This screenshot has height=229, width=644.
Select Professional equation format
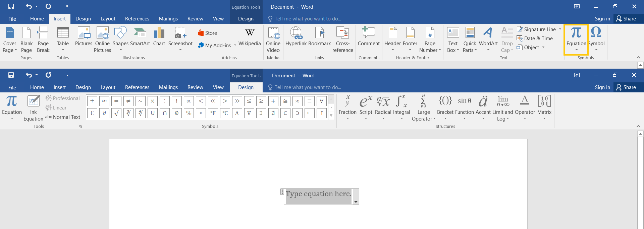pos(63,98)
